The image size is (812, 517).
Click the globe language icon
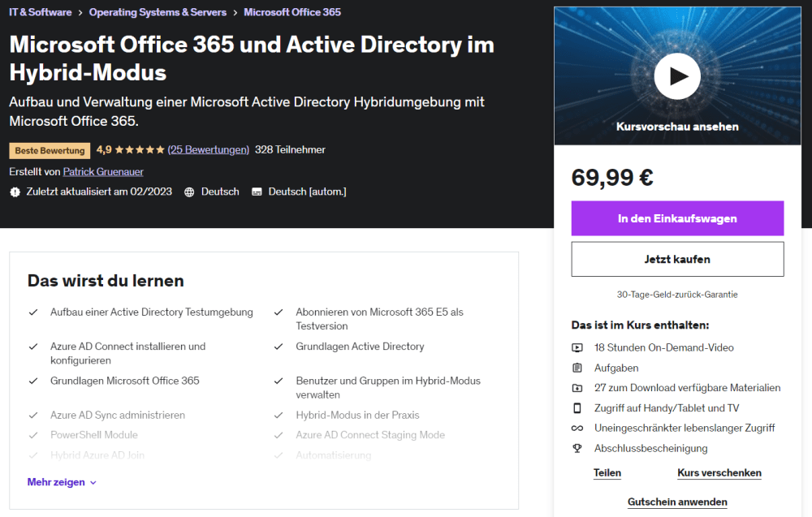pos(189,192)
